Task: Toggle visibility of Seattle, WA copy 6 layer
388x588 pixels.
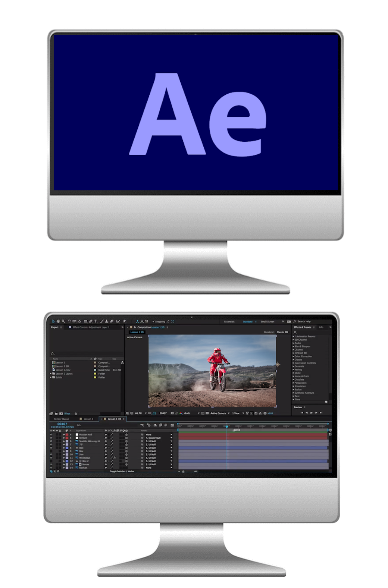Action: 51,441
